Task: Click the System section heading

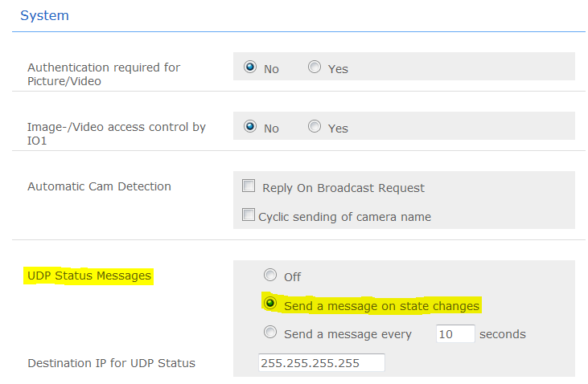Action: click(44, 15)
